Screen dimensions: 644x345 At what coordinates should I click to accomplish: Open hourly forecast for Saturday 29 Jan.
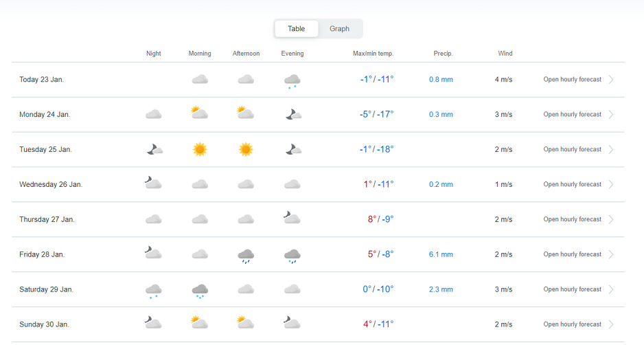(x=572, y=289)
